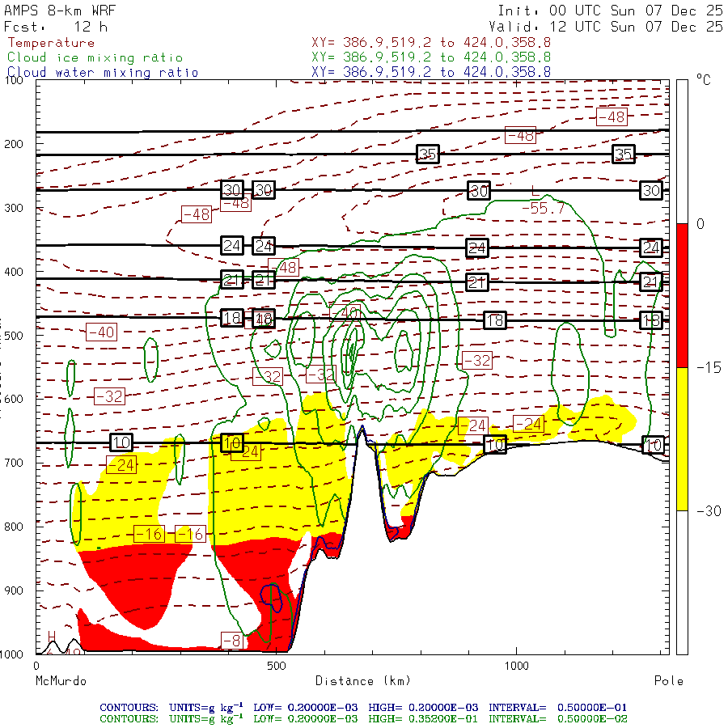Select the 'AMPS 8-km WRF' title text

(60, 11)
